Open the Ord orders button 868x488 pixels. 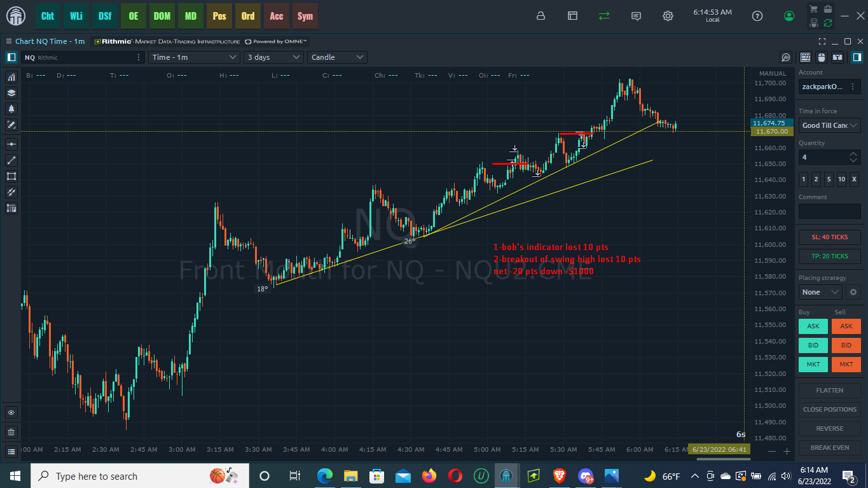pos(248,16)
